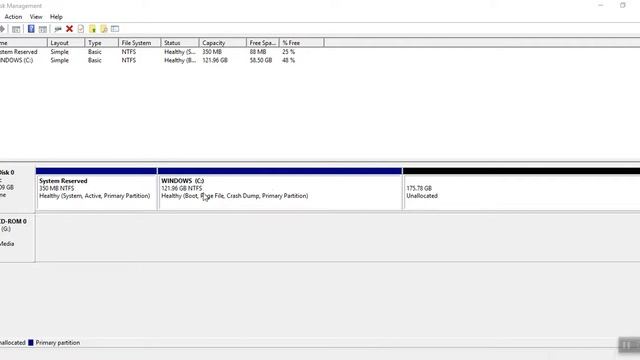Click the blue header bar above WINDOWS (C:)
This screenshot has height=360, width=640.
click(x=280, y=171)
